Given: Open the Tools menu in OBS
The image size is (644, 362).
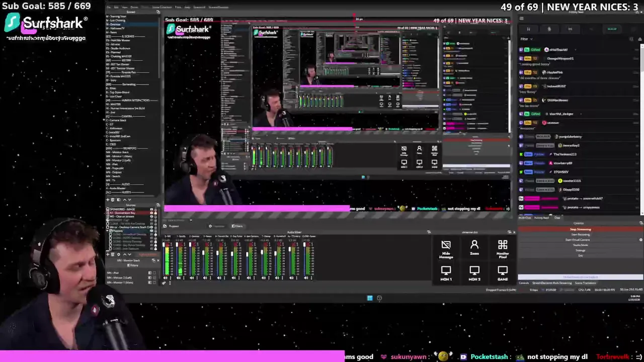Looking at the screenshot, I should point(178,7).
